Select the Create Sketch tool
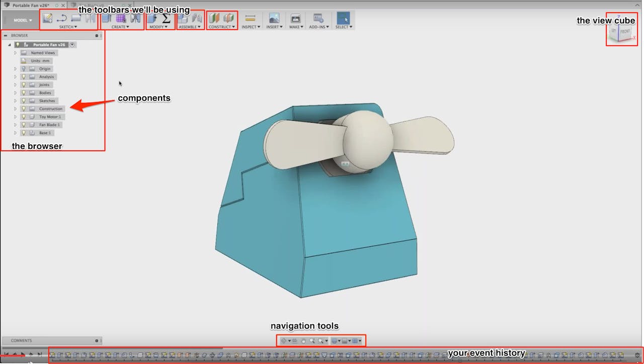The image size is (644, 364). tap(46, 19)
